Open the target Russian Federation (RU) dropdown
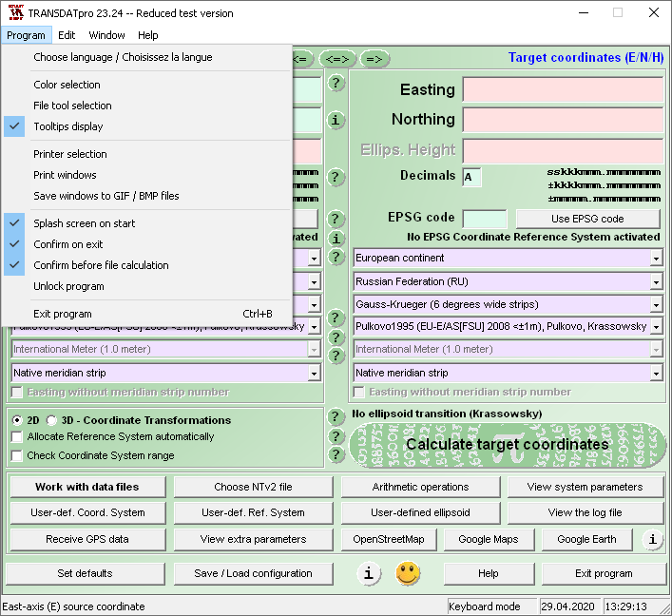The width and height of the screenshot is (672, 616). 656,281
